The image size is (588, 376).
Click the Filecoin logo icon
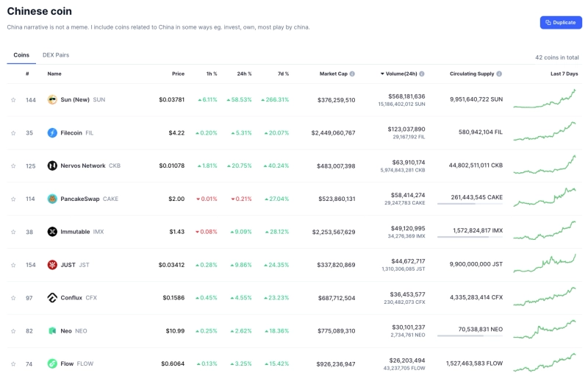[x=52, y=132]
